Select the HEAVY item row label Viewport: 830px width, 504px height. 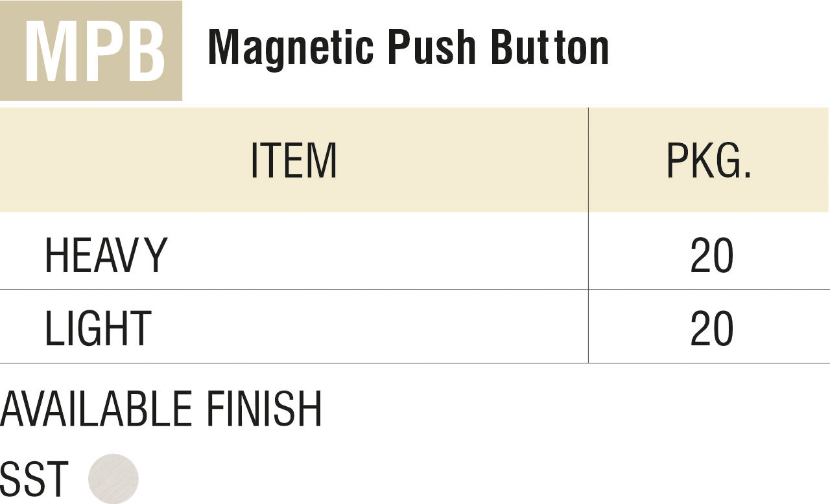pos(106,255)
